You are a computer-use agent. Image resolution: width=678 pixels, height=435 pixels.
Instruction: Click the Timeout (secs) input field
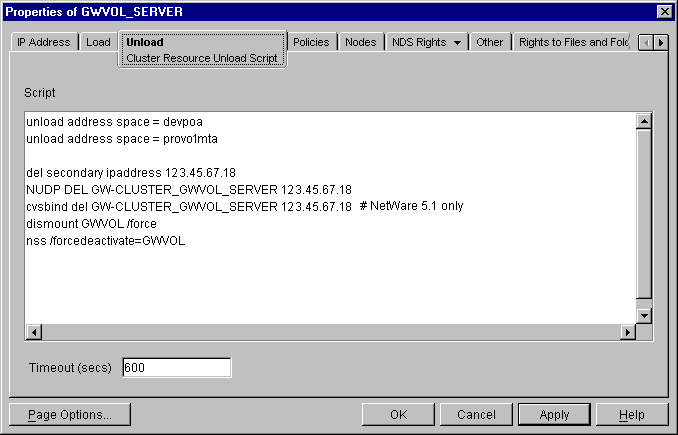176,368
